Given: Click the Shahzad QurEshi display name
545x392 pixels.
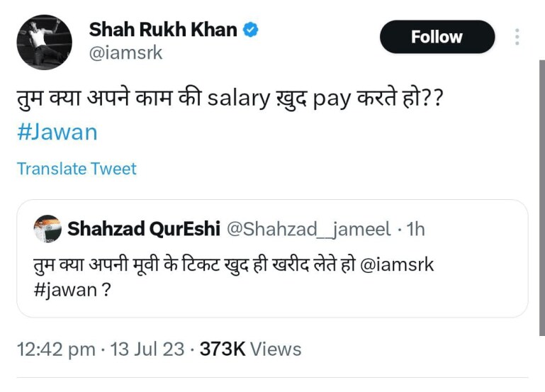Looking at the screenshot, I should [x=144, y=229].
